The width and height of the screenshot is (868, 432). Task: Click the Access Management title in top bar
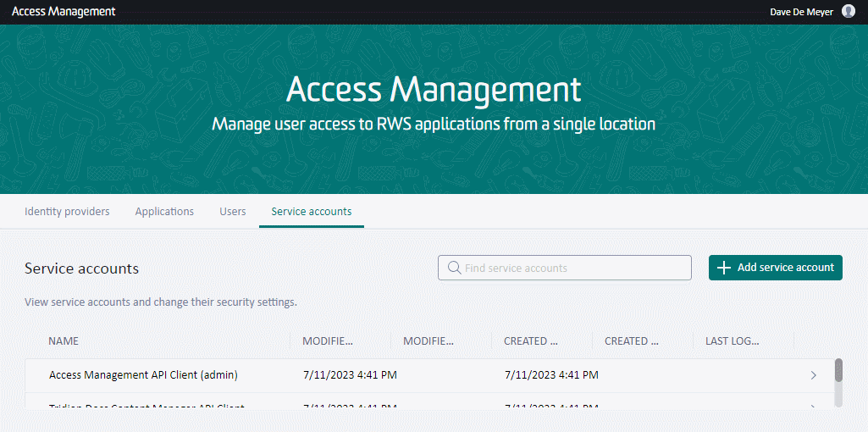click(64, 12)
